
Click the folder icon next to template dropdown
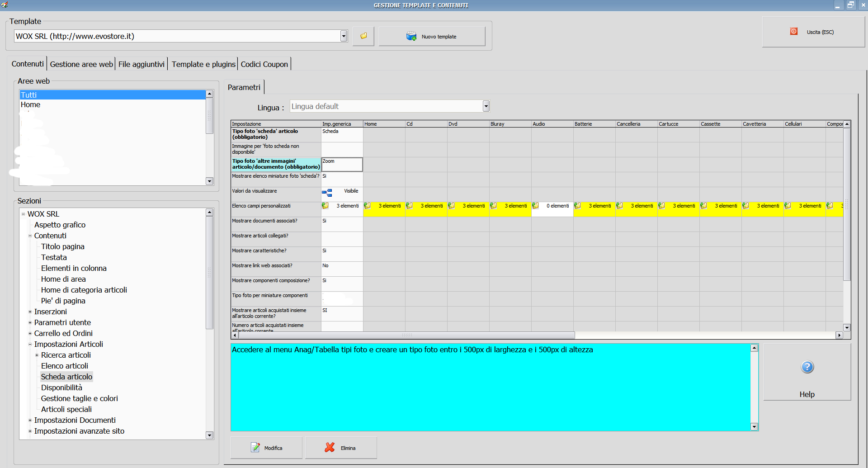coord(363,36)
